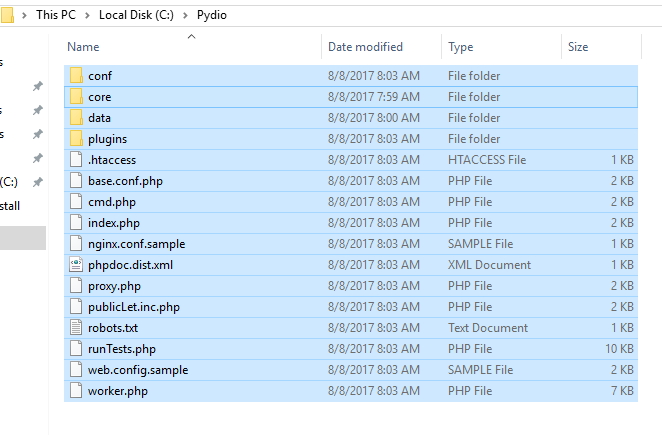Click the worker.php file icon
Viewport: 662px width, 435px height.
tap(76, 391)
